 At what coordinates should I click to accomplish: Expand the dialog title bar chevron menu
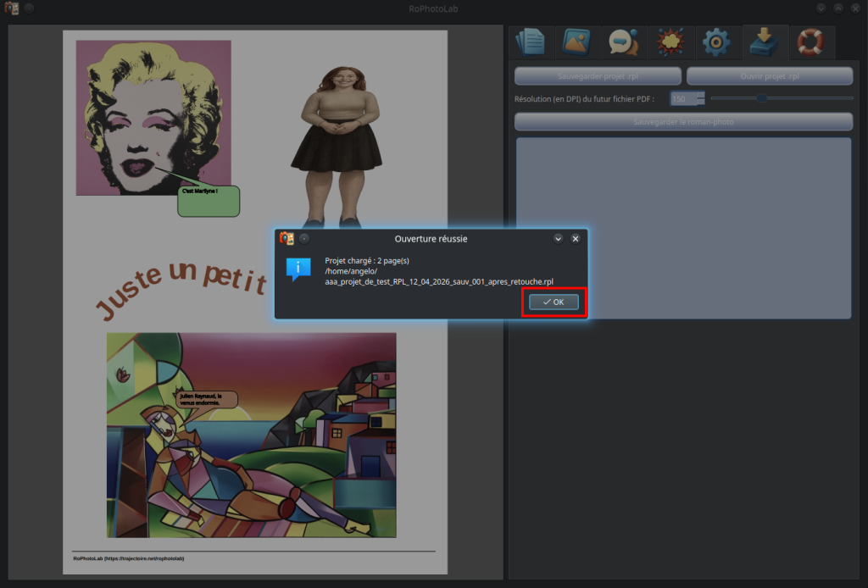click(x=558, y=239)
